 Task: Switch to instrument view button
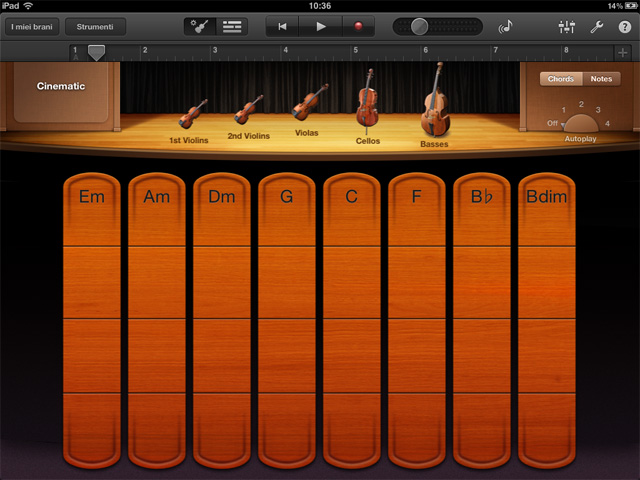[200, 27]
